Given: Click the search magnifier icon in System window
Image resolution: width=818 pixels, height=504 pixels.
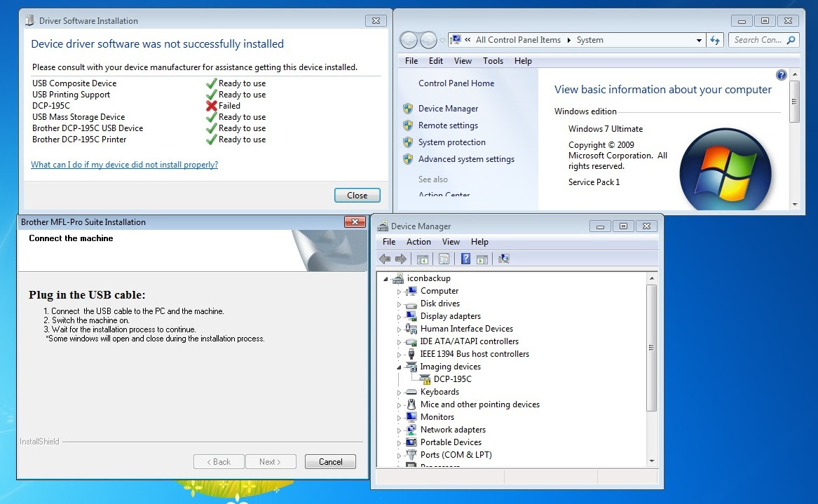Looking at the screenshot, I should (x=791, y=40).
